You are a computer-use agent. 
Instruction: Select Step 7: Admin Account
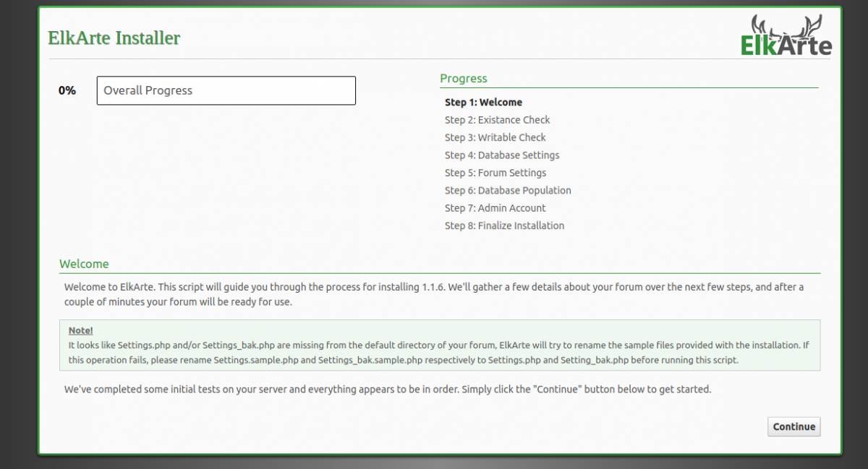point(495,208)
